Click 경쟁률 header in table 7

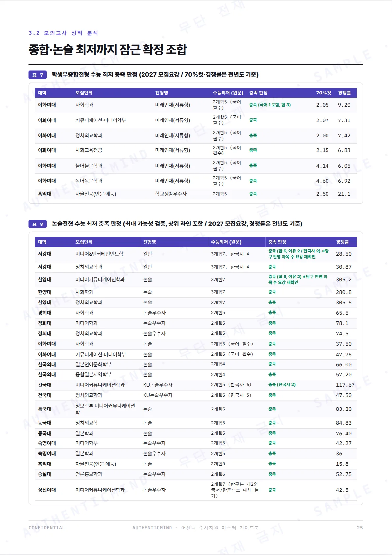tap(344, 93)
